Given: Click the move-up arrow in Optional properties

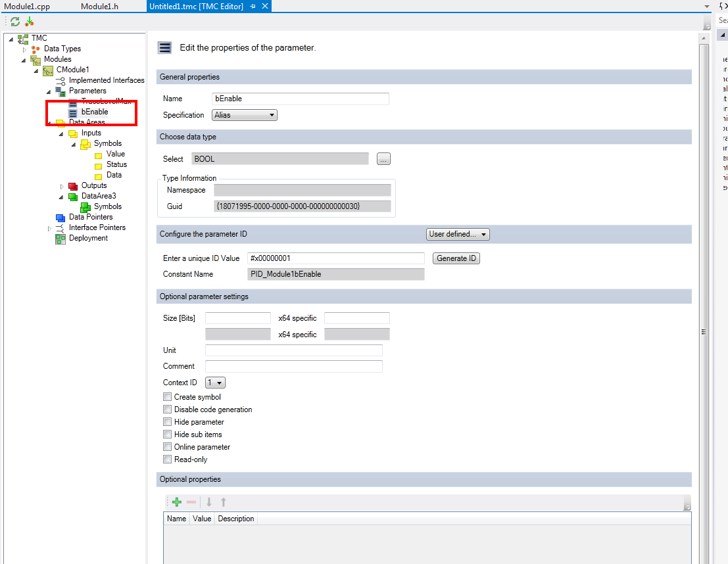Looking at the screenshot, I should click(x=224, y=502).
